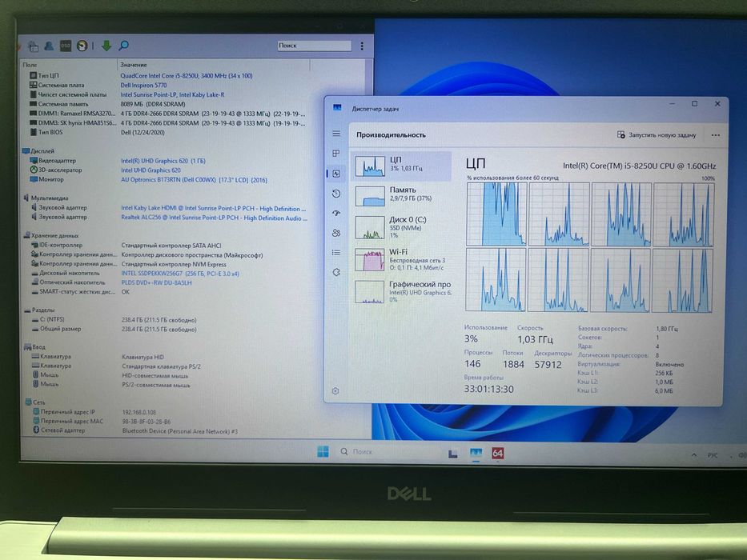Open the Intel Sunrise Point-LP chipset link
The width and height of the screenshot is (747, 560).
(172, 94)
